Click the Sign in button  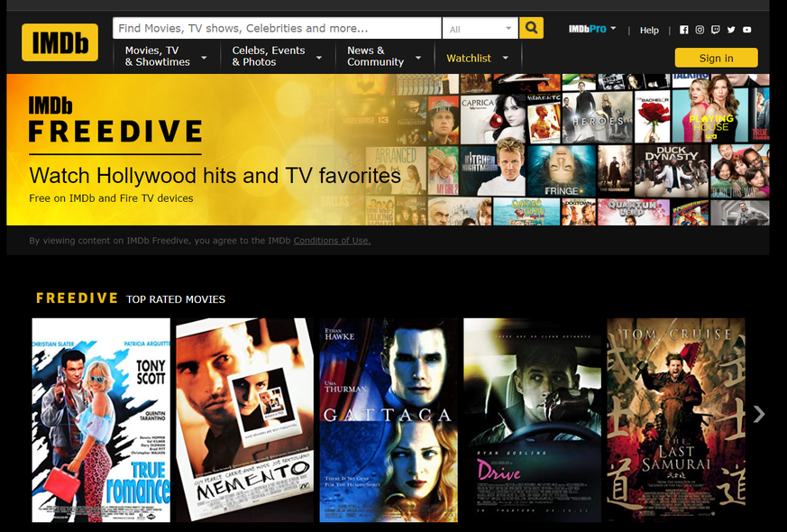[x=716, y=58]
